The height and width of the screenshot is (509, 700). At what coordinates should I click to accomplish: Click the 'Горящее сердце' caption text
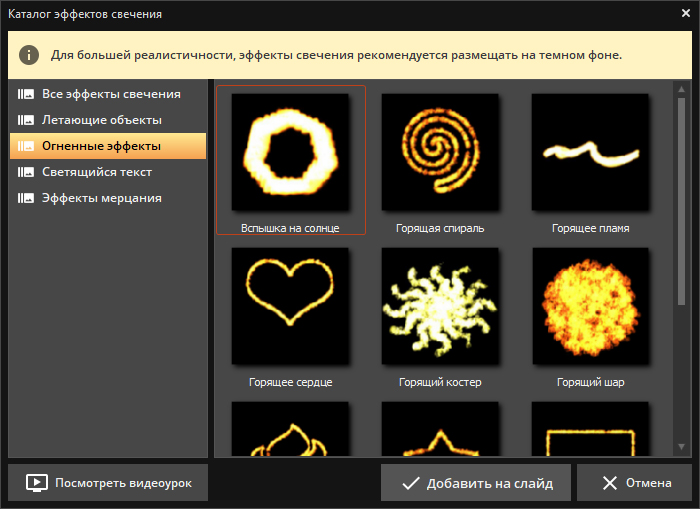click(x=291, y=382)
